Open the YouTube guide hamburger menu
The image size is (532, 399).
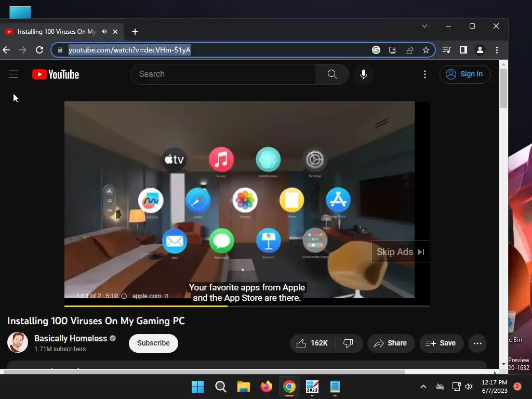pos(14,74)
